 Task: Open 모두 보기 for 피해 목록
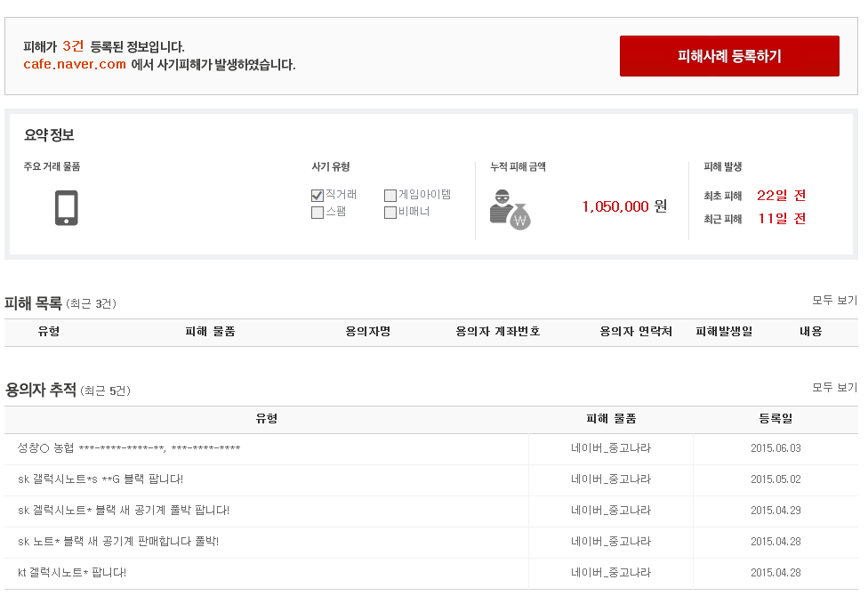(x=834, y=301)
